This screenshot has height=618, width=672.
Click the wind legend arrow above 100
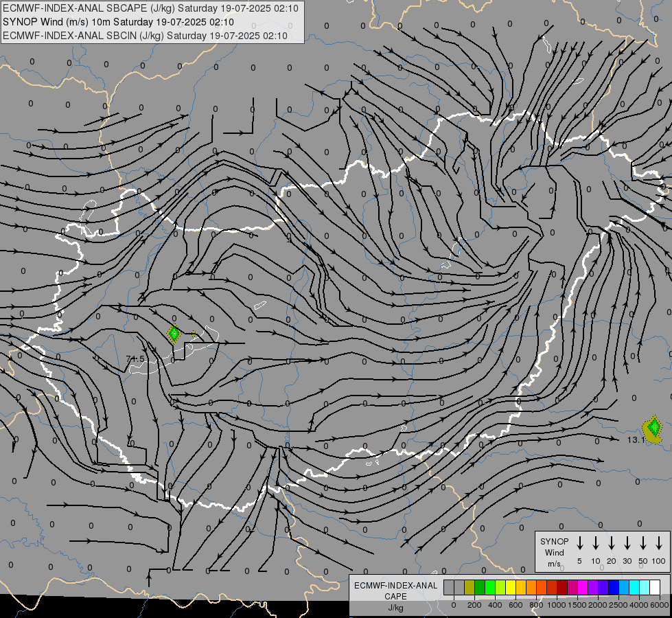[x=659, y=543]
